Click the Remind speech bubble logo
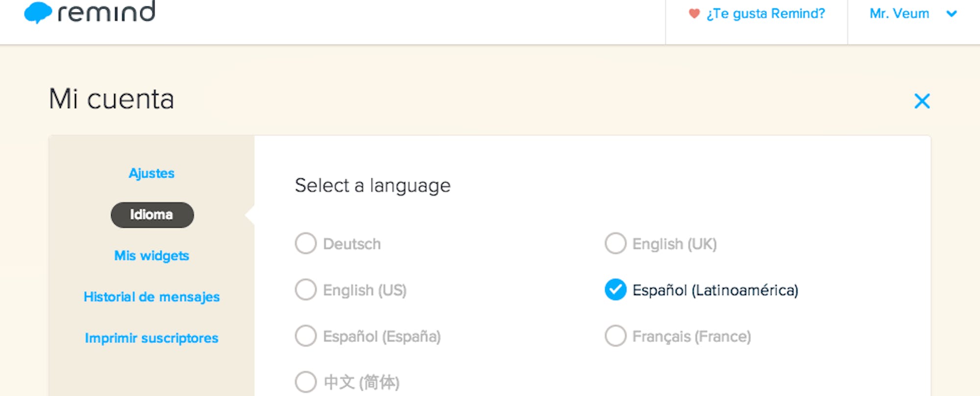 pyautogui.click(x=38, y=12)
